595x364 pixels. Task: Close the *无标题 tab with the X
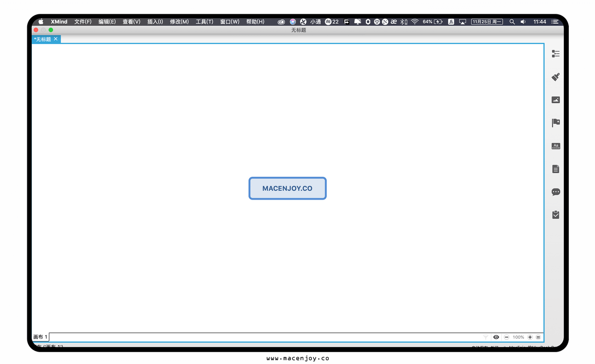[x=56, y=39]
